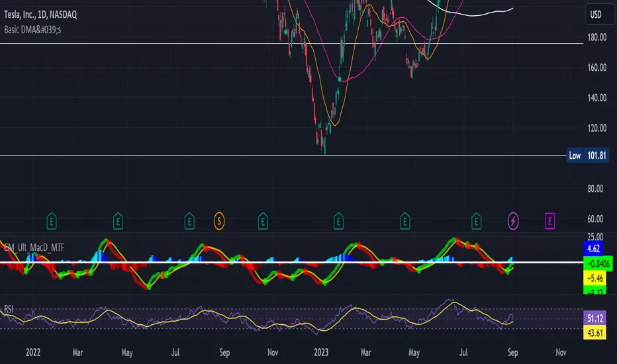Viewport: 617px width, 364px height.
Task: Select the white zero line in the MACD pane
Action: (x=291, y=262)
